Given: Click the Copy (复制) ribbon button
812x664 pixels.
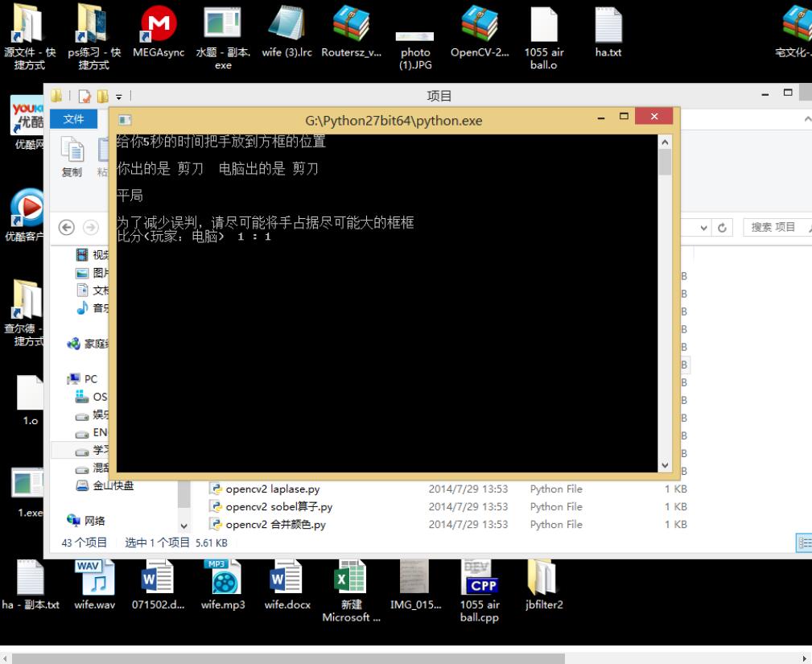Looking at the screenshot, I should pyautogui.click(x=72, y=156).
